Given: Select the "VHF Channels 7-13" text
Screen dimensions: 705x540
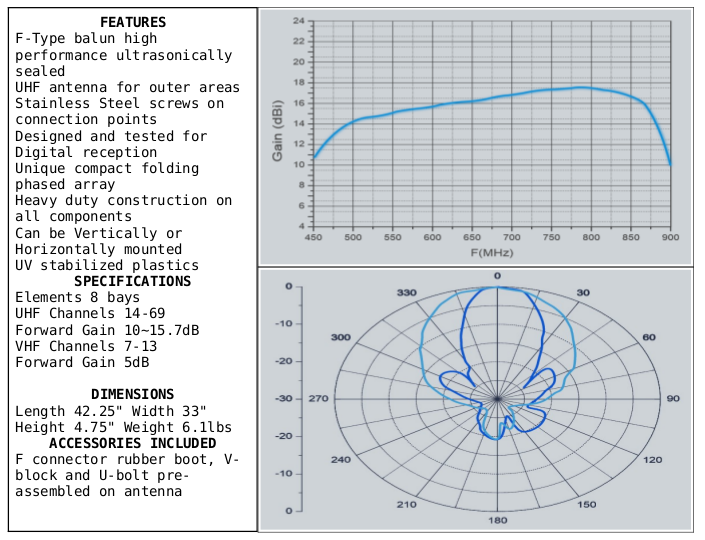Looking at the screenshot, I should (86, 346).
